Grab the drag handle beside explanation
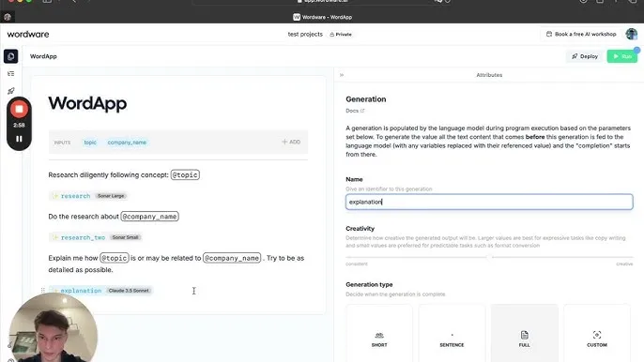Viewport: 644px width, 362px height. tap(43, 290)
